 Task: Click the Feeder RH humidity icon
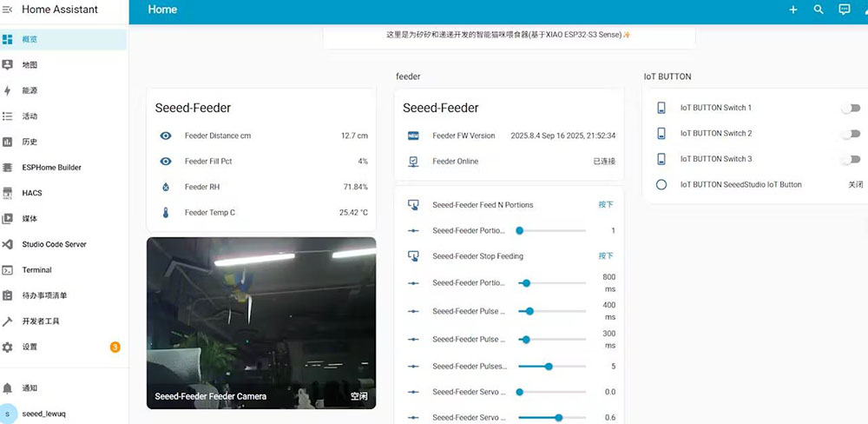coord(166,187)
